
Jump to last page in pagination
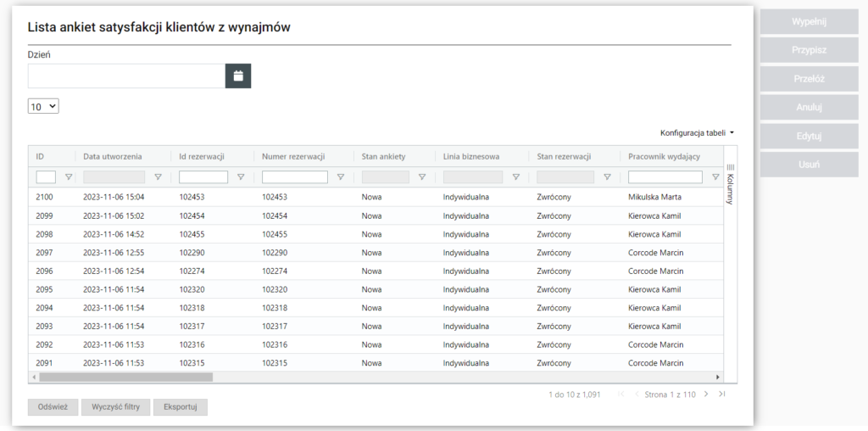pyautogui.click(x=721, y=395)
